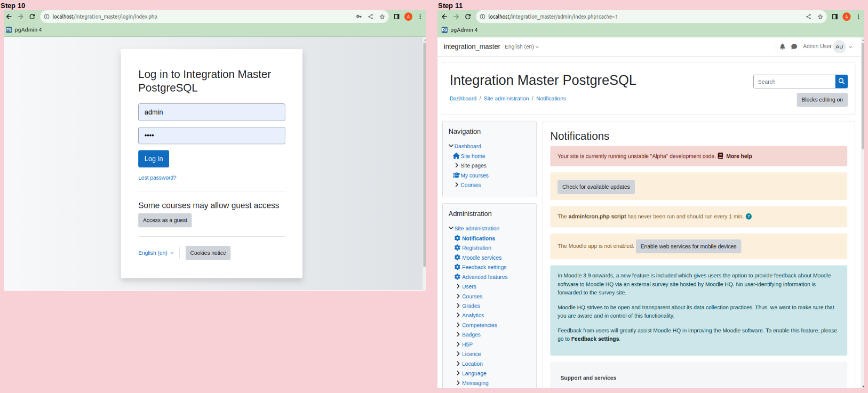Open the side panel icon in Step 10 browser
This screenshot has height=393, width=868.
coord(396,17)
